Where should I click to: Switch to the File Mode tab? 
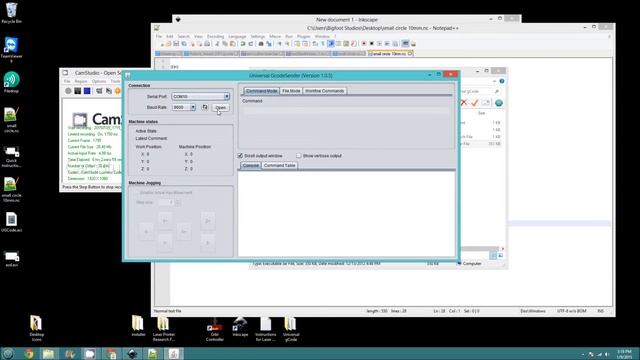pyautogui.click(x=291, y=91)
